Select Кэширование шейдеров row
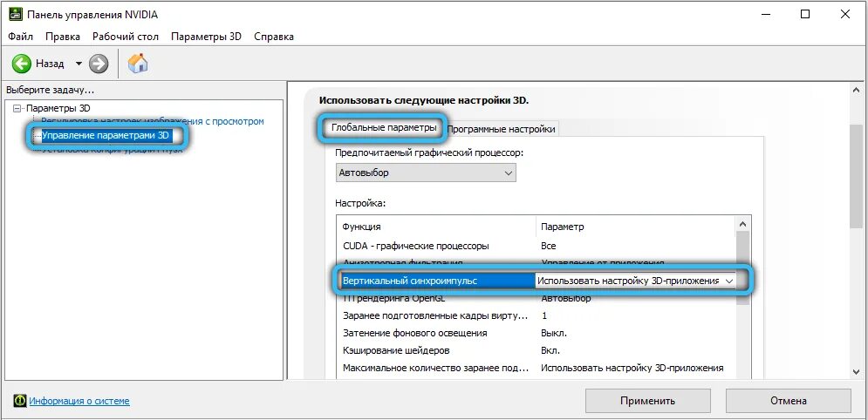Viewport: 868px width, 420px height. tap(537, 351)
